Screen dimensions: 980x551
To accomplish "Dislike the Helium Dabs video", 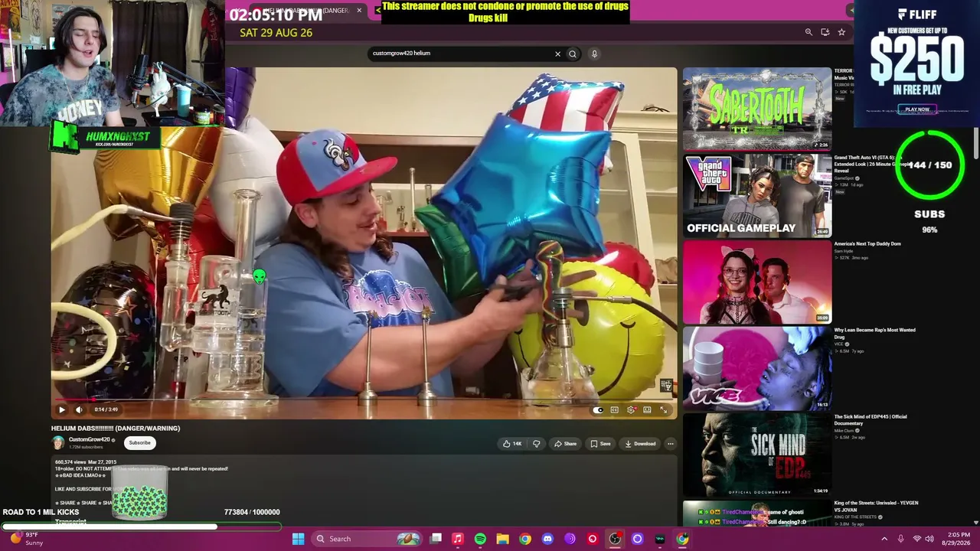I will point(536,444).
